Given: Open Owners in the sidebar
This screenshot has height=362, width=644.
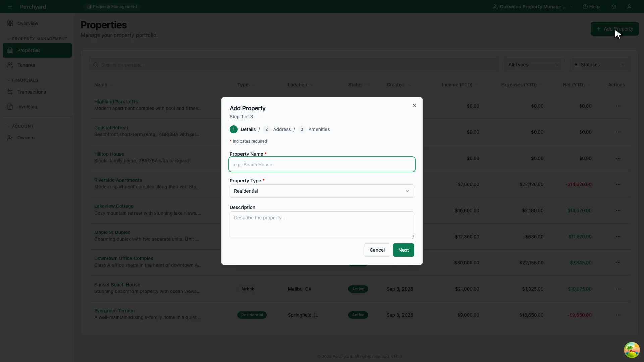Looking at the screenshot, I should (x=37, y=138).
